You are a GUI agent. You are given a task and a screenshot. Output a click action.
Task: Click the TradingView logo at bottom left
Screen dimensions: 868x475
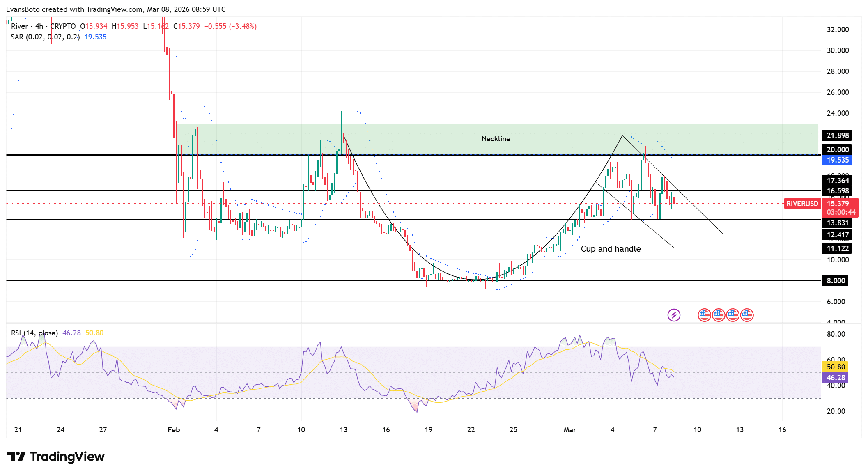point(55,457)
